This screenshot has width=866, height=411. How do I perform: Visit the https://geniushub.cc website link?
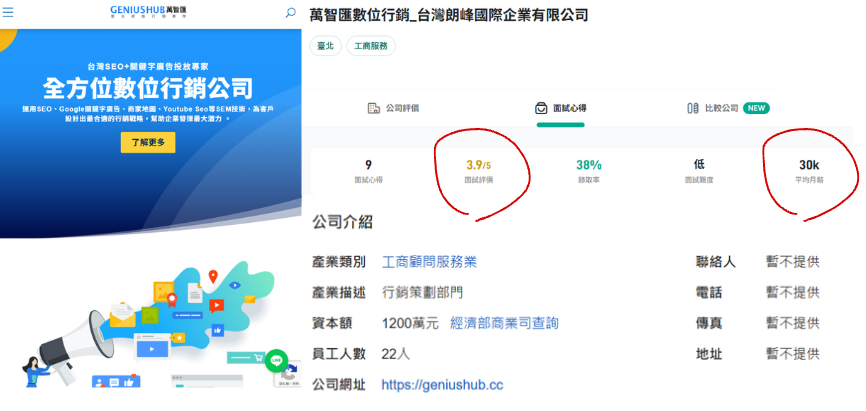click(x=442, y=384)
